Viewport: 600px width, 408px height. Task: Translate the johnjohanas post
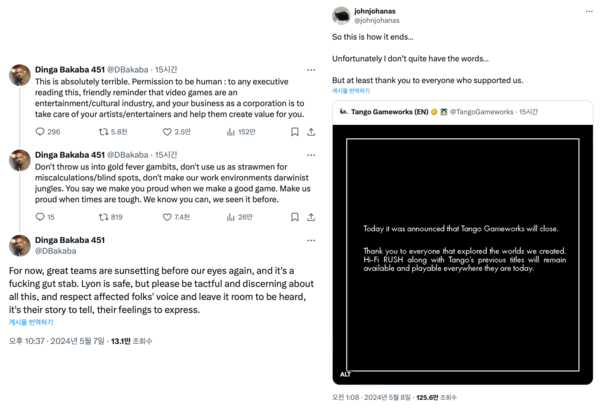pyautogui.click(x=352, y=91)
